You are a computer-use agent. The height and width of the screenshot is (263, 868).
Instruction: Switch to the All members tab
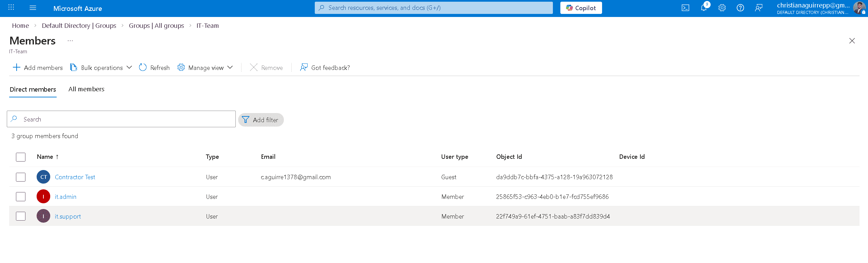click(86, 89)
